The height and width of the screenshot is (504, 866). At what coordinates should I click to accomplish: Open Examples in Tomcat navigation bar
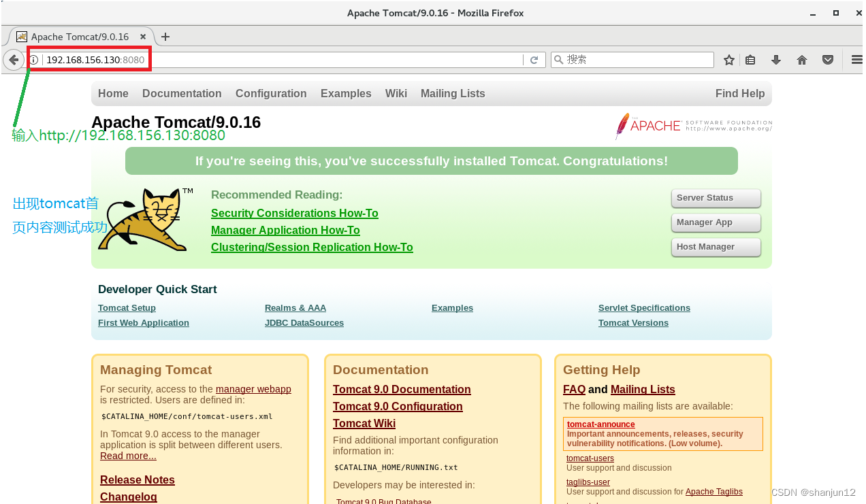point(346,94)
